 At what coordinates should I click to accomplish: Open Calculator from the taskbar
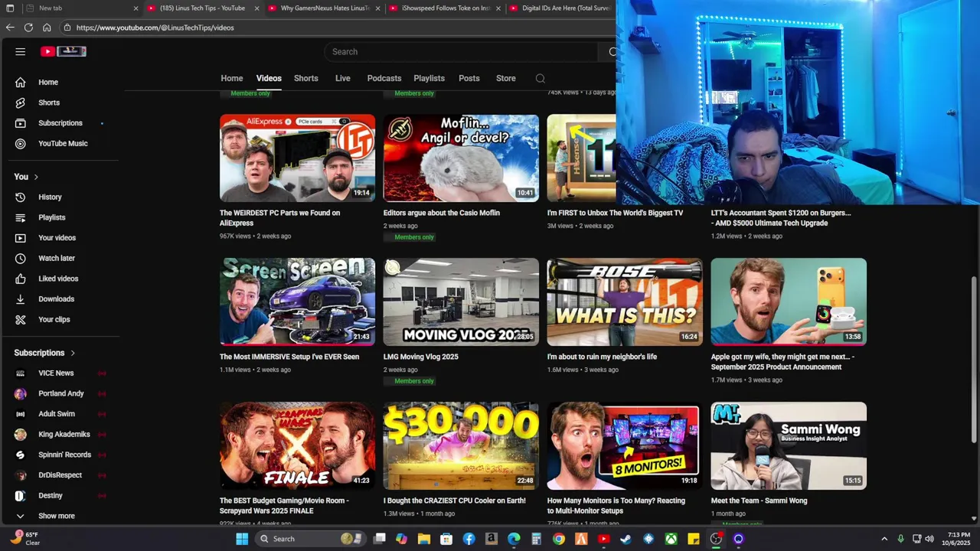click(x=536, y=539)
